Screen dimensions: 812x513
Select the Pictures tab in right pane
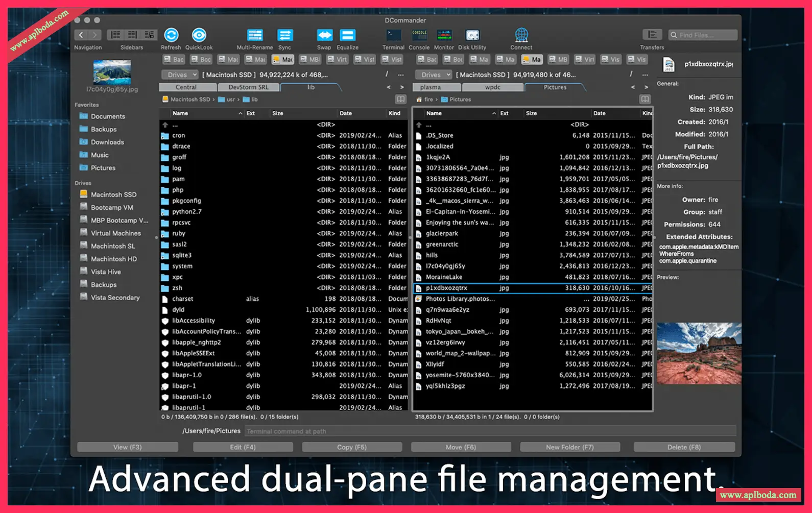(555, 87)
